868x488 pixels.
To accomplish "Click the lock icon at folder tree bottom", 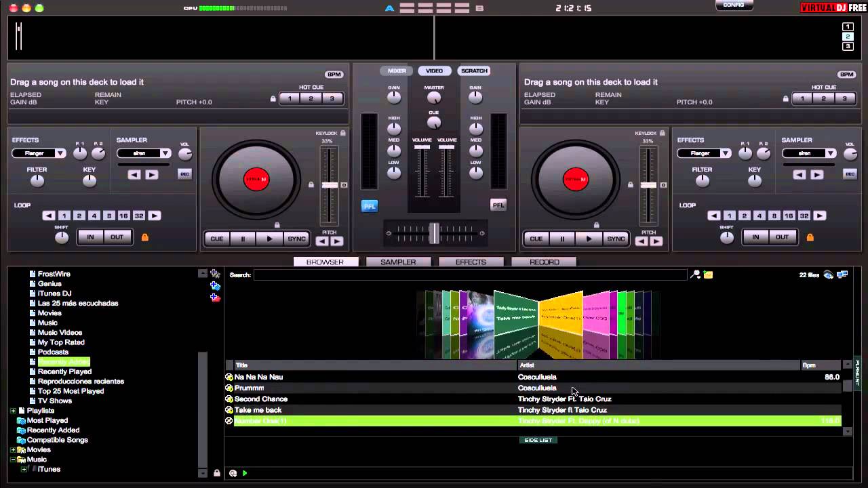I will click(x=216, y=473).
